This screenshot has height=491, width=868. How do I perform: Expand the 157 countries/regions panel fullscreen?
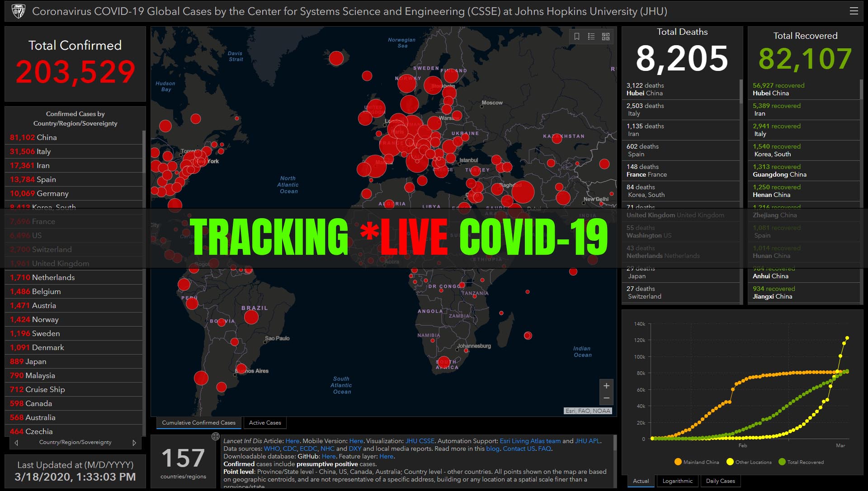pyautogui.click(x=216, y=436)
